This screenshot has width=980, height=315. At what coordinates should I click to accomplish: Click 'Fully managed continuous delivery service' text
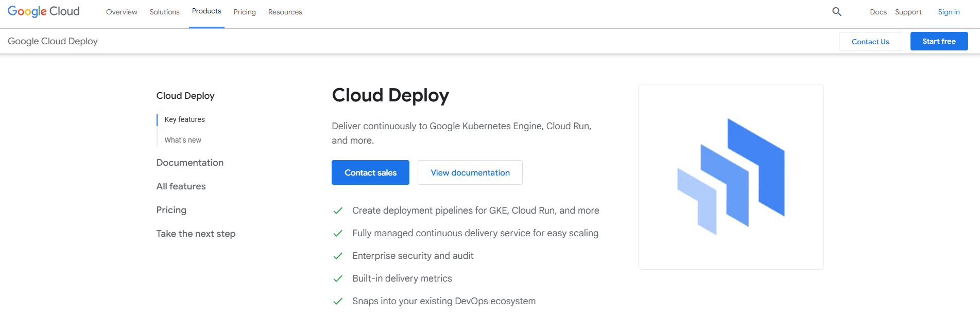point(475,233)
